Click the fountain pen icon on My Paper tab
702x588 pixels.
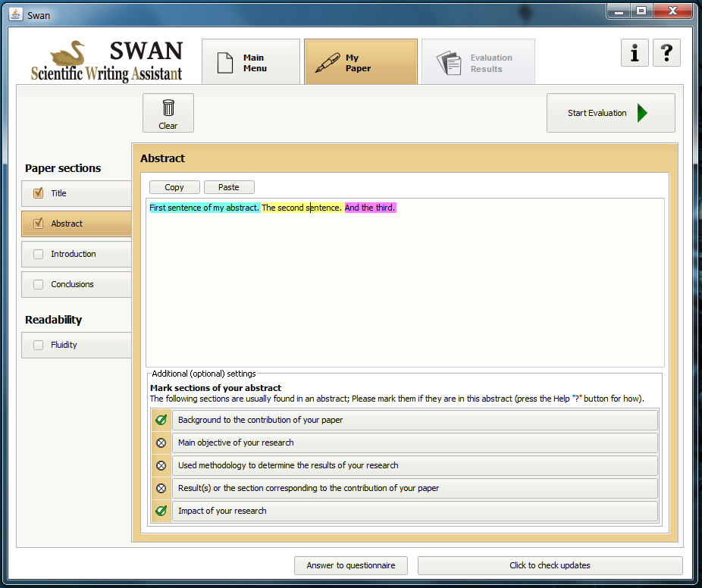click(327, 63)
